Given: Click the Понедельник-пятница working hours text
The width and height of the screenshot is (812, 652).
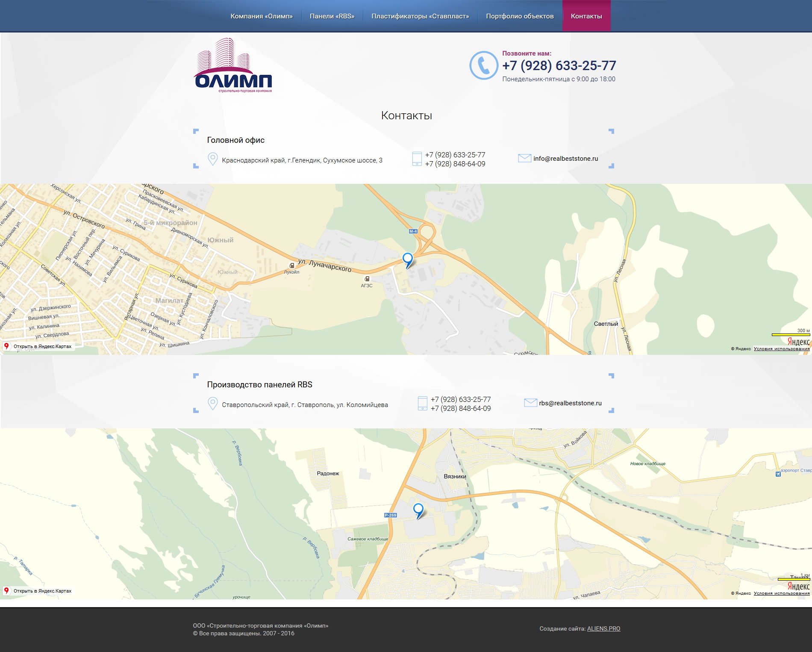Looking at the screenshot, I should [559, 79].
